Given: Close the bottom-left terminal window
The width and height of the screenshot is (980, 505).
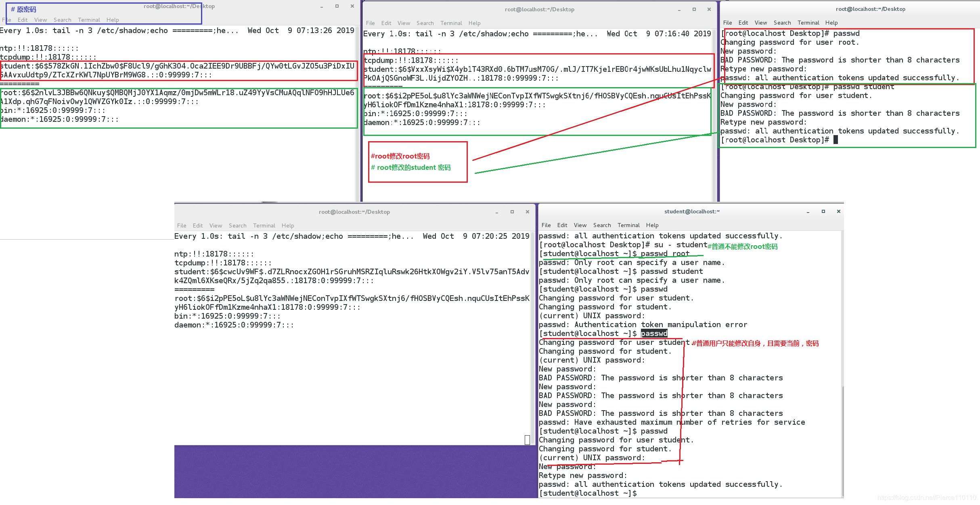Looking at the screenshot, I should pyautogui.click(x=528, y=212).
